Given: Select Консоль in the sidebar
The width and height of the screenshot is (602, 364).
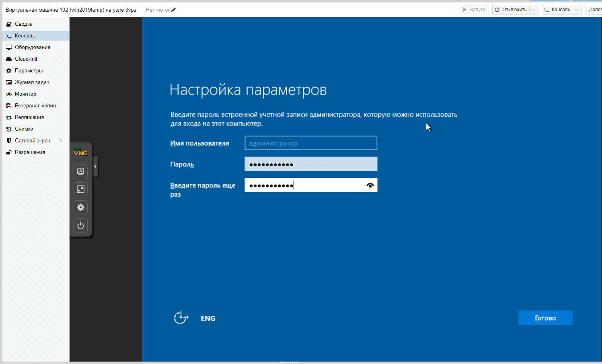Looking at the screenshot, I should [36, 36].
